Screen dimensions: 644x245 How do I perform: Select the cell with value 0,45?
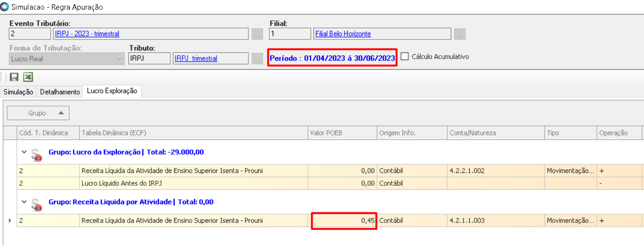tap(342, 220)
